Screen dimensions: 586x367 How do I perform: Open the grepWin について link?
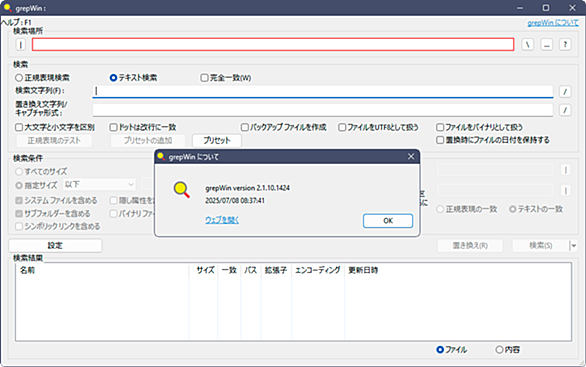pos(553,23)
